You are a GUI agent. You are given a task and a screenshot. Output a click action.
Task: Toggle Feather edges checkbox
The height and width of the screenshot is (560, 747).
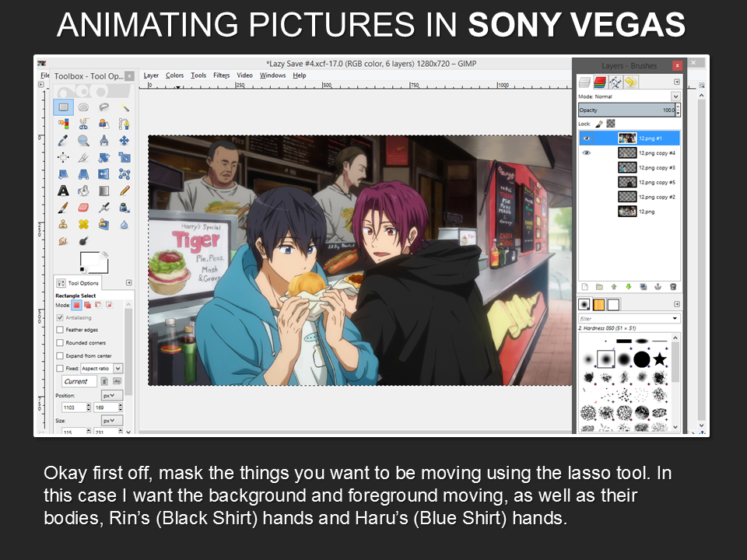pos(60,330)
